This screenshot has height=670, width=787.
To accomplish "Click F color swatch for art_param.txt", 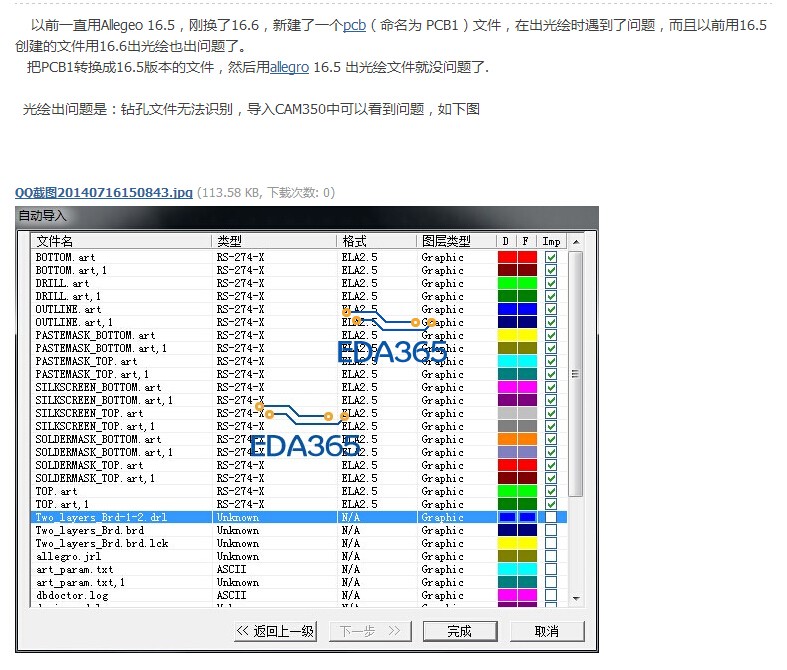I will pyautogui.click(x=528, y=569).
